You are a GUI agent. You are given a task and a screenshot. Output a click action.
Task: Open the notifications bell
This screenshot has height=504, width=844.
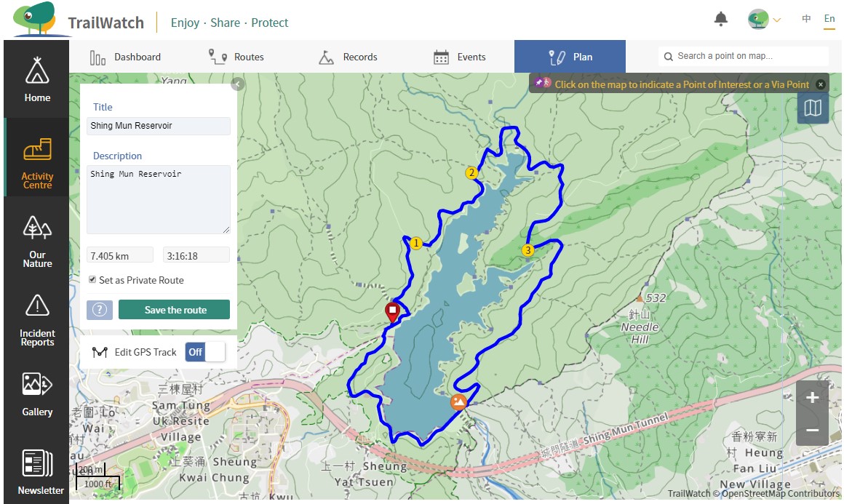click(720, 20)
